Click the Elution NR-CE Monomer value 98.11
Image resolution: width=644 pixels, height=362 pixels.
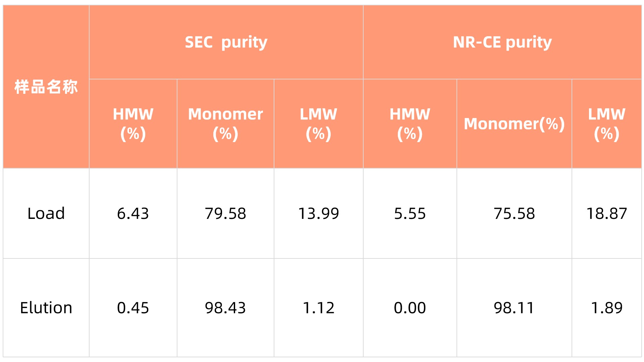tap(514, 308)
